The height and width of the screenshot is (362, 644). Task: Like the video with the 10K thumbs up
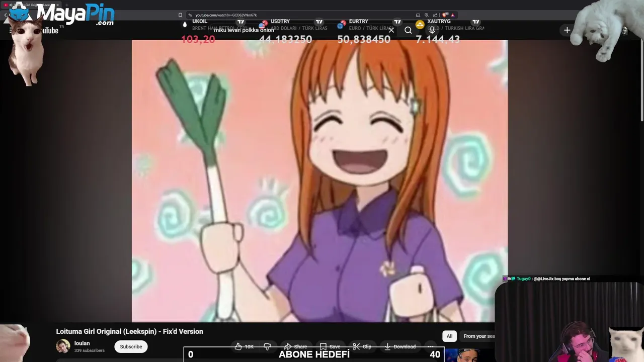(244, 346)
